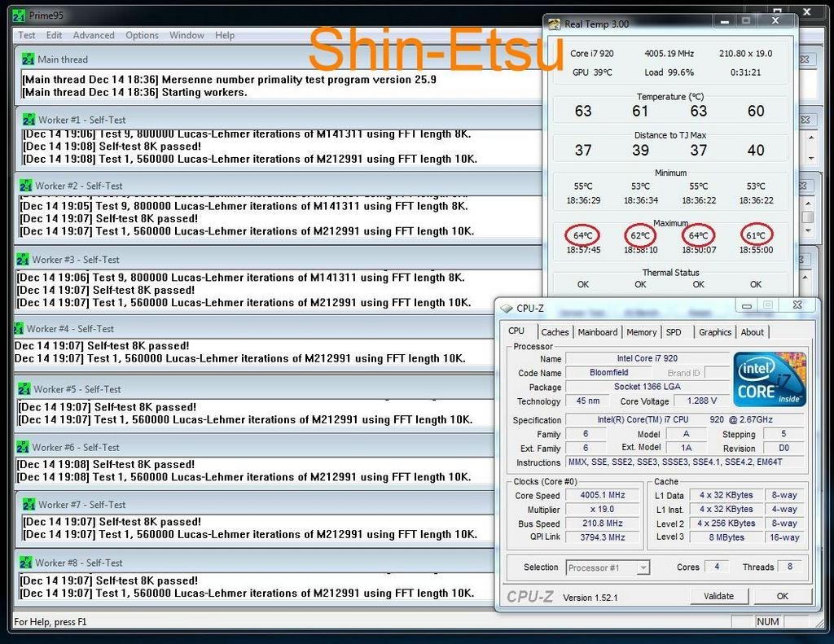834x644 pixels.
Task: Open the Options menu in Prime95
Action: pyautogui.click(x=142, y=35)
